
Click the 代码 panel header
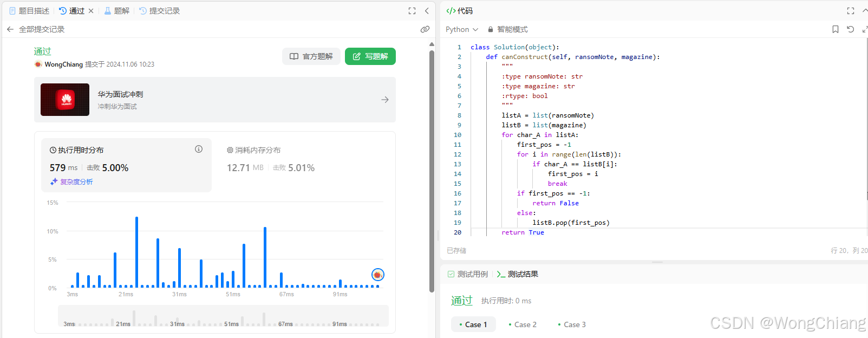coord(460,11)
